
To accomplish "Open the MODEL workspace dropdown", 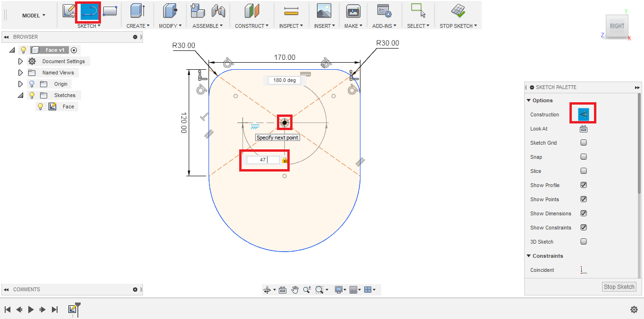I will coord(34,16).
